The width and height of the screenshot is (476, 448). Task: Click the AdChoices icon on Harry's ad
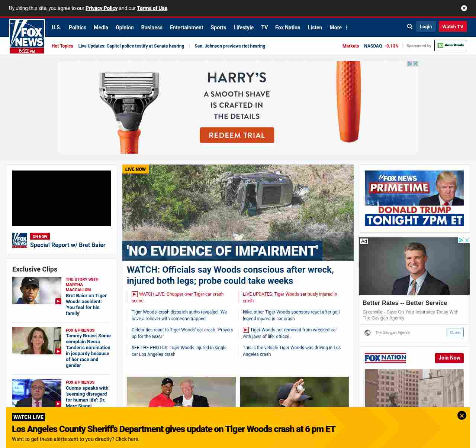[x=409, y=64]
